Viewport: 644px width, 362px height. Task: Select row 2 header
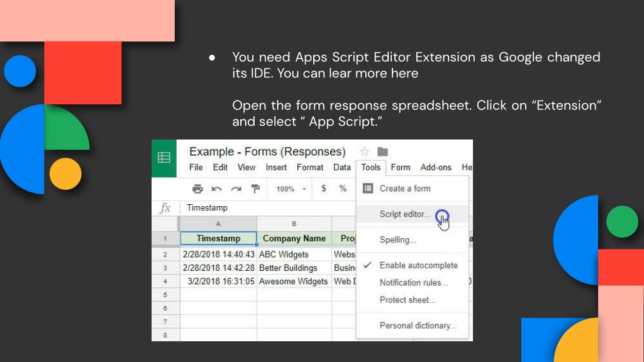[165, 255]
